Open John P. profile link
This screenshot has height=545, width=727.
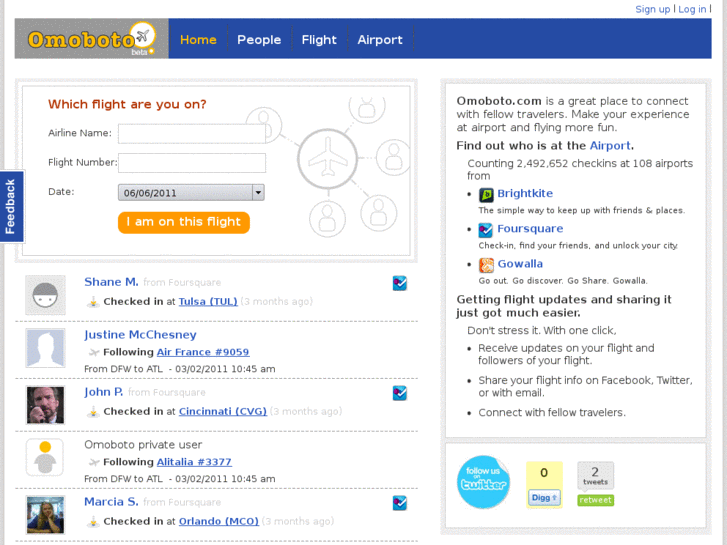pos(103,392)
